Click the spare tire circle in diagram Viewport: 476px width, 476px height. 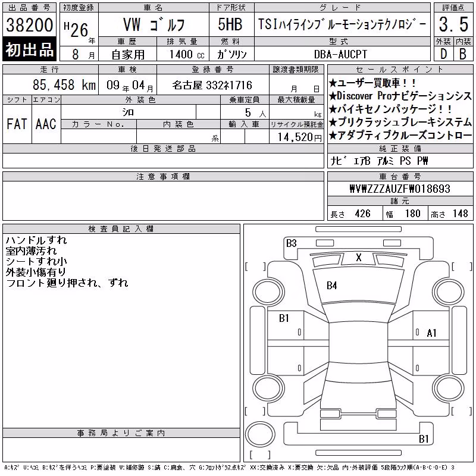[260, 434]
